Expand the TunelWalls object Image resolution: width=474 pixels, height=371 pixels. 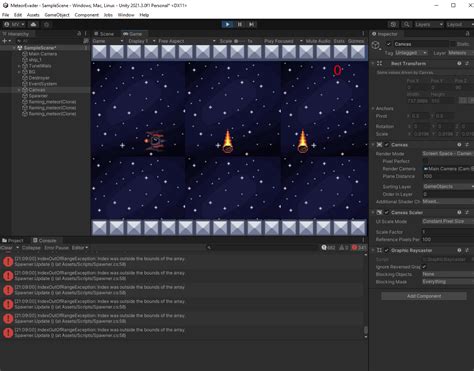[19, 66]
